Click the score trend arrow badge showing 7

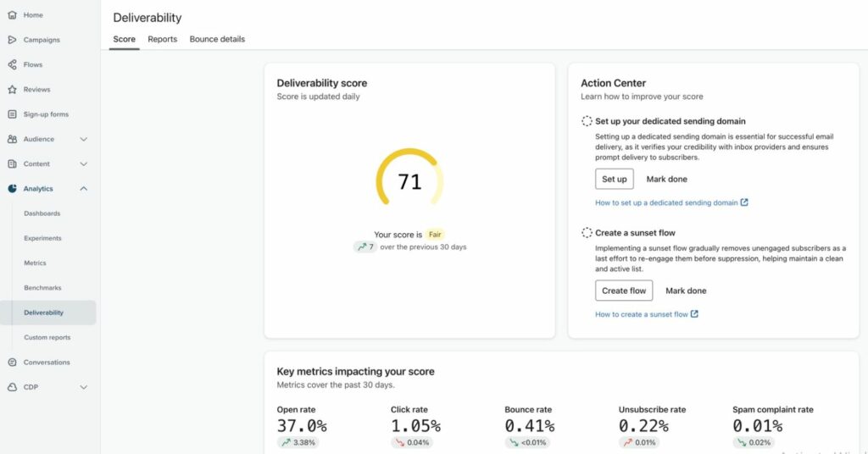(x=365, y=247)
